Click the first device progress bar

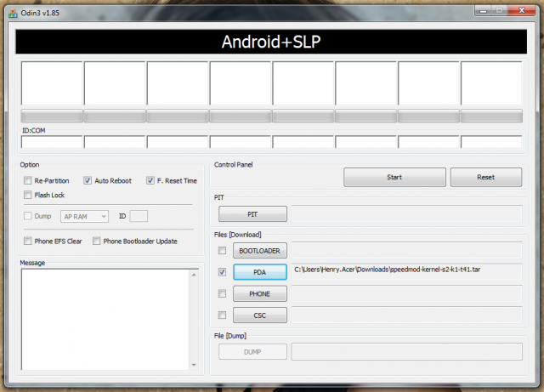[x=52, y=116]
